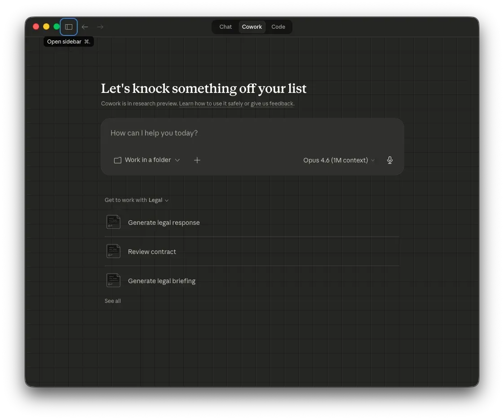504x420 pixels.
Task: Click the document icon beside Generate legal briefing
Action: (114, 280)
